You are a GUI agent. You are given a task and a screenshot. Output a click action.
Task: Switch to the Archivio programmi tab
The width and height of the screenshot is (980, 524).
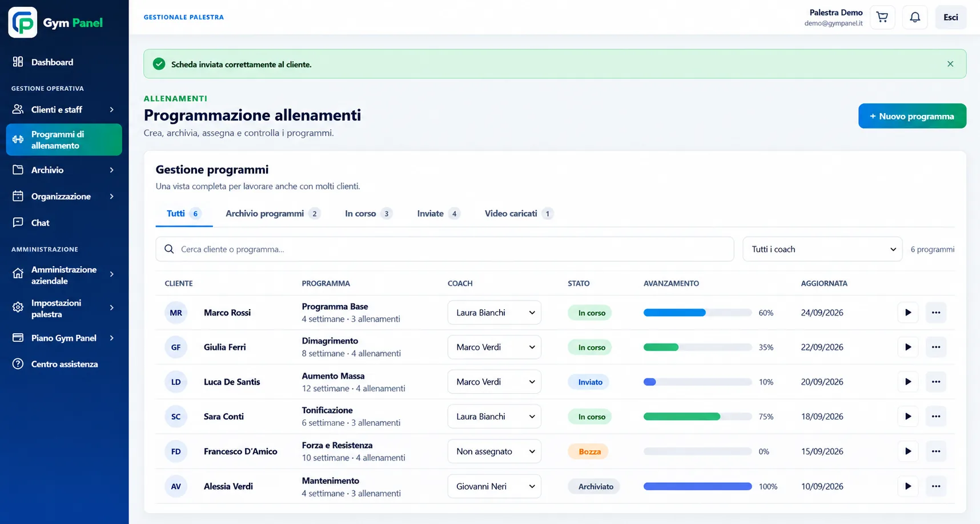tap(272, 213)
